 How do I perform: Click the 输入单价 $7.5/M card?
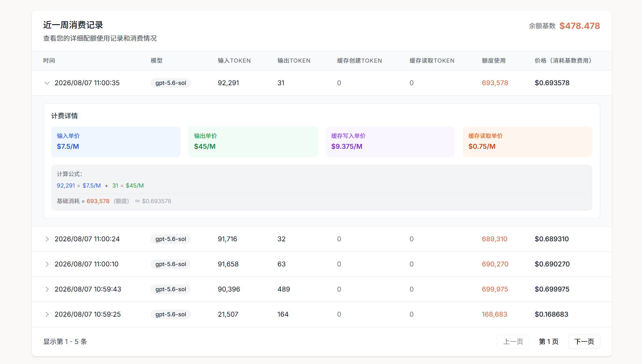click(x=116, y=142)
